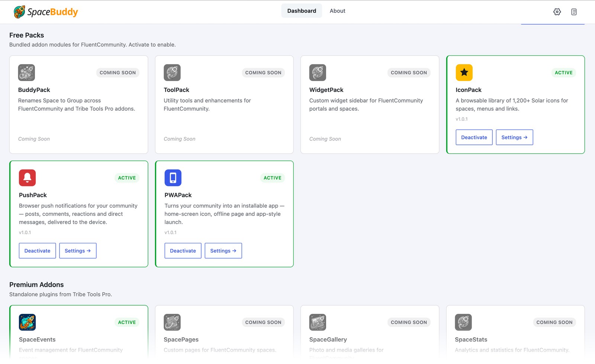
Task: Open the About tab
Action: point(337,11)
